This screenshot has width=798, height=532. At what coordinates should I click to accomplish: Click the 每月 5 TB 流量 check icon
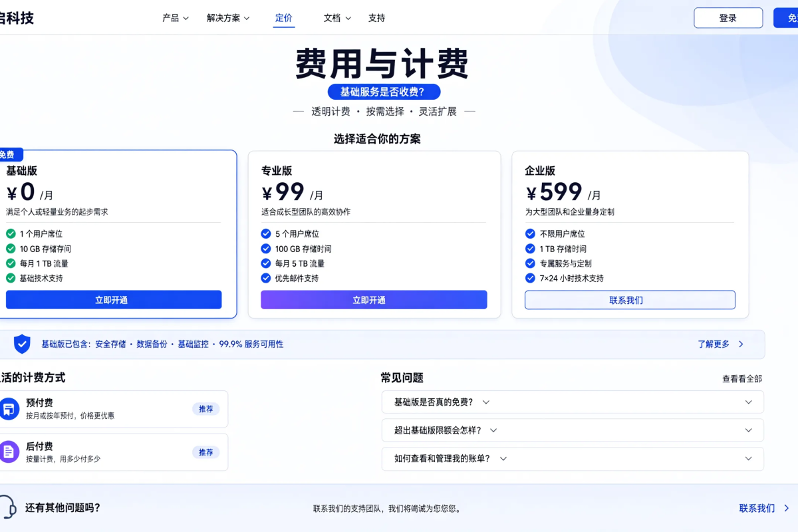pos(266,263)
